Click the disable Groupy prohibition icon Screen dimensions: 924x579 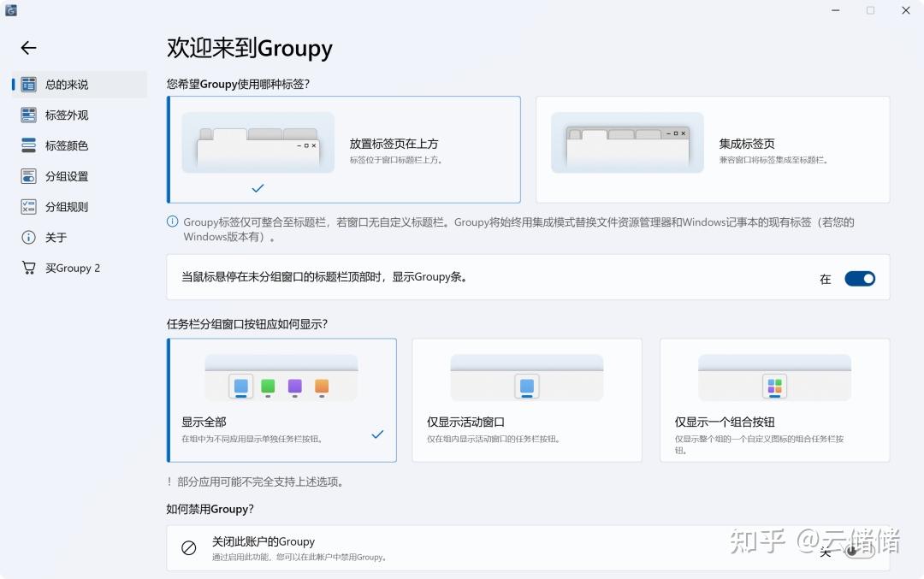[x=188, y=547]
